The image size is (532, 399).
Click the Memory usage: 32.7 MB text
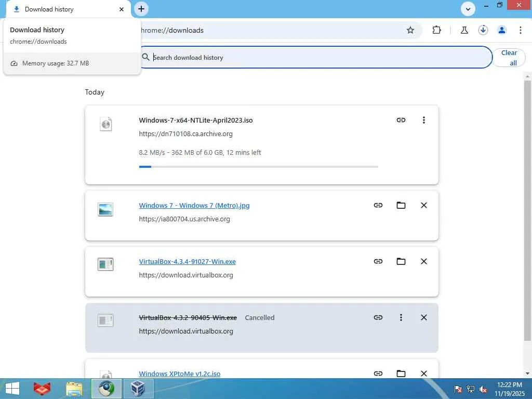coord(56,63)
